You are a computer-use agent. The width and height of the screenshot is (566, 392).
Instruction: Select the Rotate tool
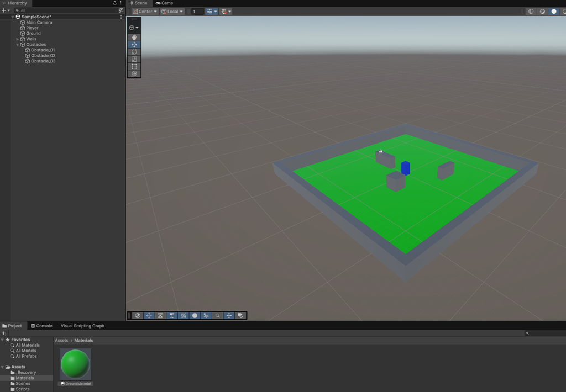pos(134,52)
